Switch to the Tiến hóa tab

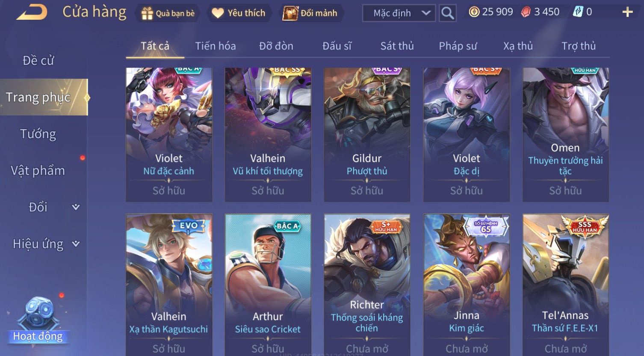tap(216, 46)
